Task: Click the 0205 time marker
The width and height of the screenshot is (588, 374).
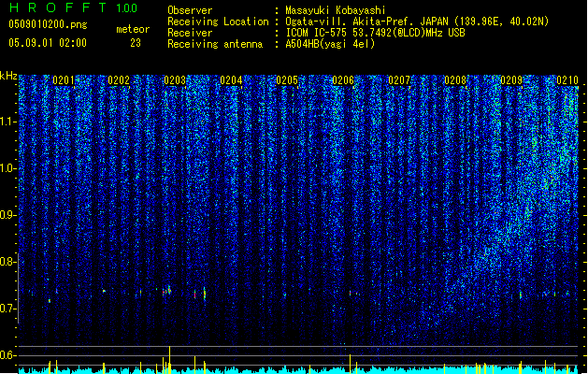Action: (287, 80)
